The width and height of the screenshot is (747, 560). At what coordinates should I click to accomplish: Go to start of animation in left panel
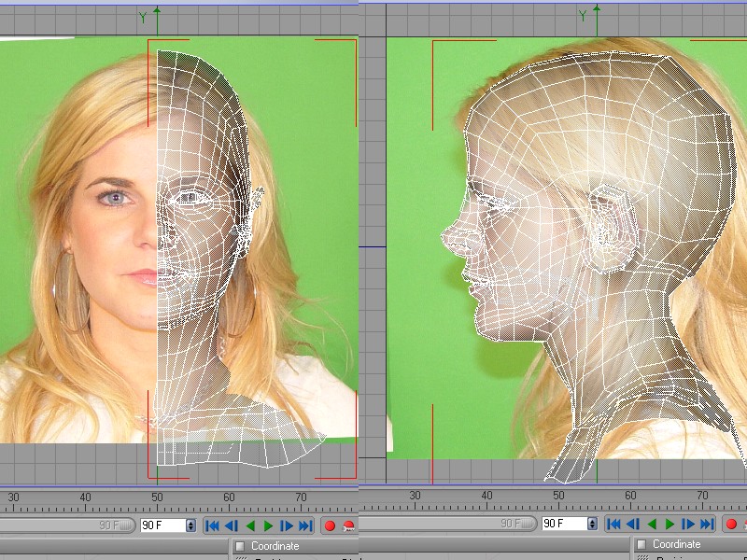(x=212, y=525)
